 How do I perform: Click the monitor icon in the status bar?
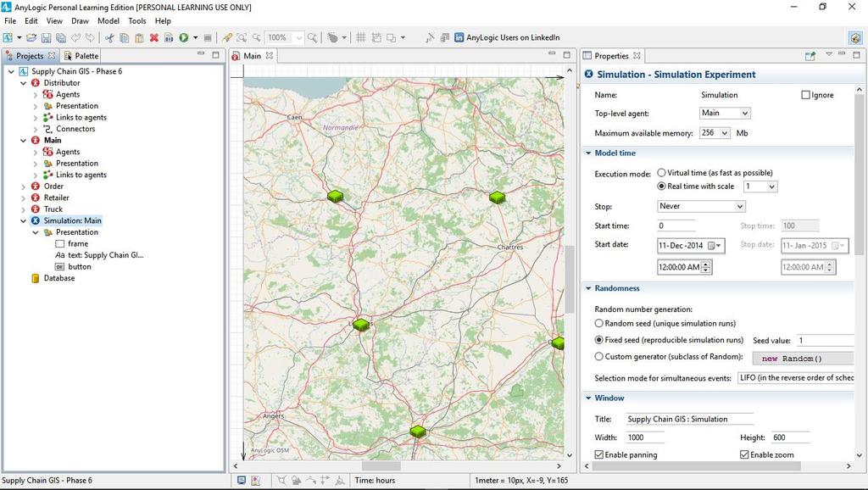pyautogui.click(x=242, y=481)
